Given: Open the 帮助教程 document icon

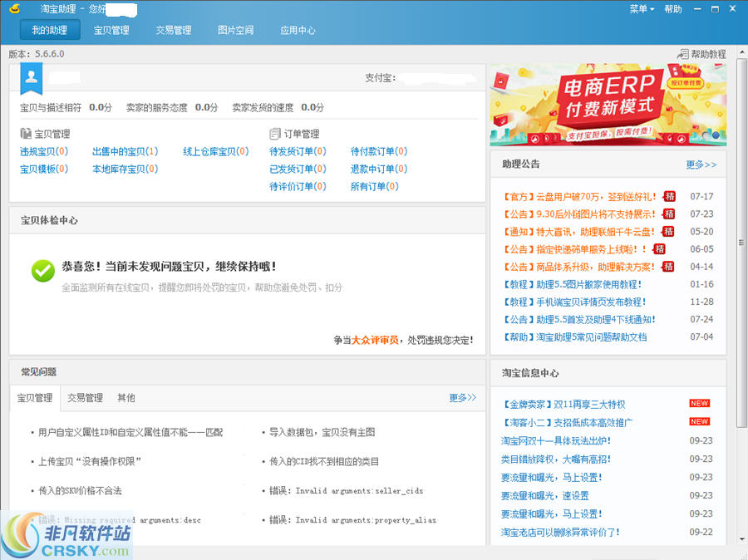Looking at the screenshot, I should 682,54.
